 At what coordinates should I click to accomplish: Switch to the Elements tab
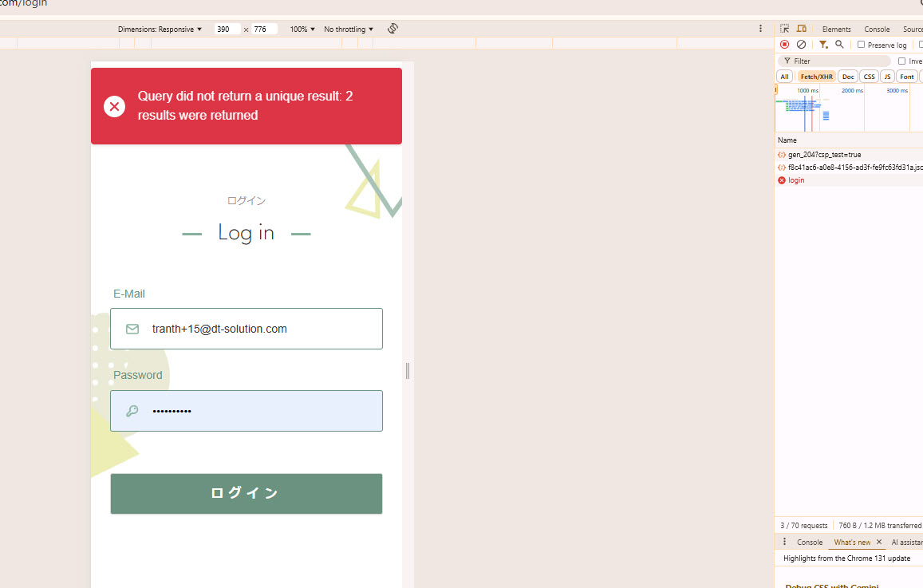pos(836,30)
